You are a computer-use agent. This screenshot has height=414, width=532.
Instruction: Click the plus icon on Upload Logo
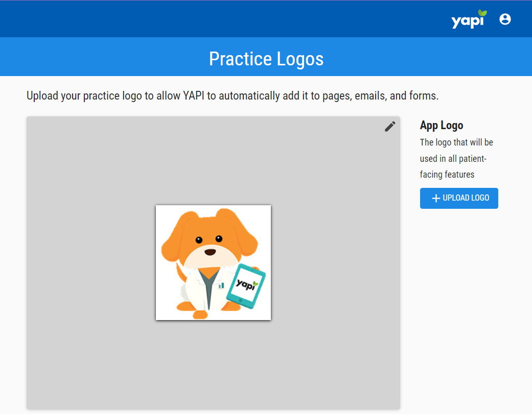pyautogui.click(x=435, y=198)
